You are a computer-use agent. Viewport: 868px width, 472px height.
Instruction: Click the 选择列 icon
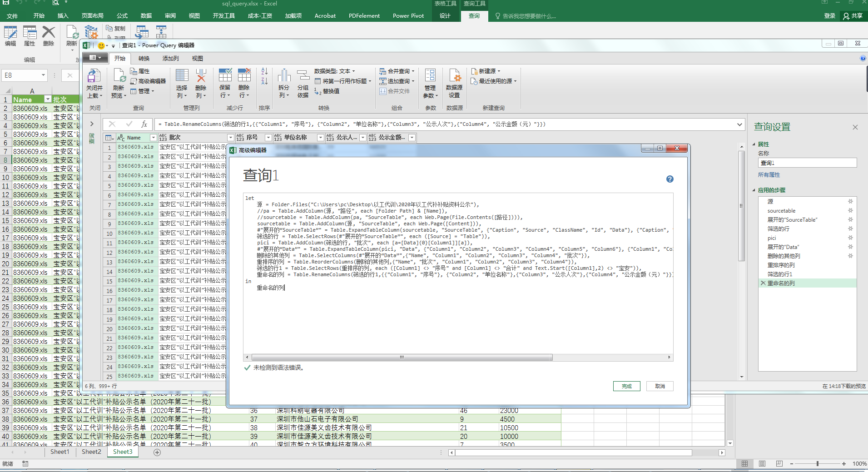(x=182, y=75)
